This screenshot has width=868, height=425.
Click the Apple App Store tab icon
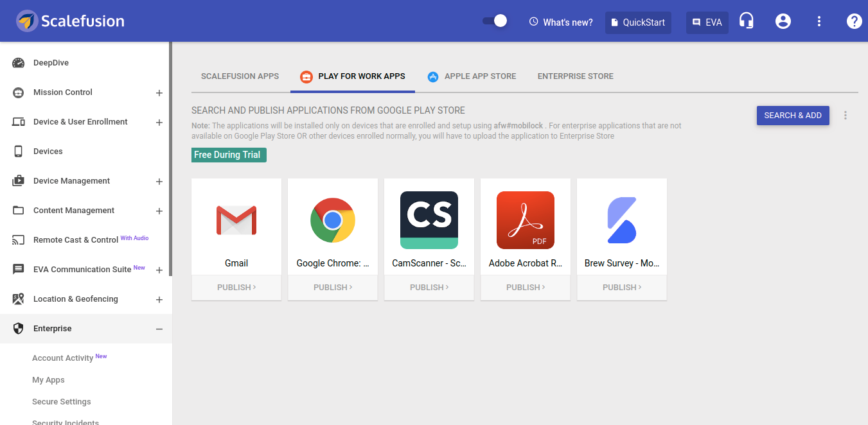coord(433,77)
